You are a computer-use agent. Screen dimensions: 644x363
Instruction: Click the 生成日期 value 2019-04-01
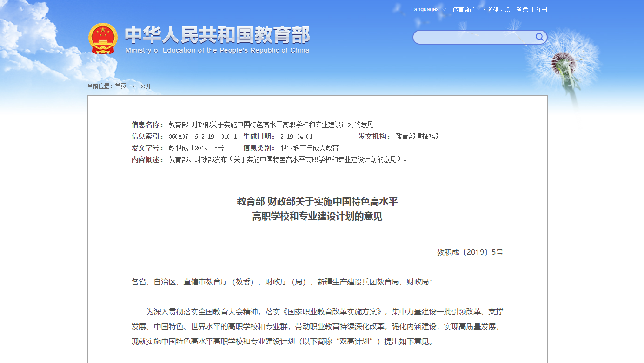pyautogui.click(x=296, y=137)
